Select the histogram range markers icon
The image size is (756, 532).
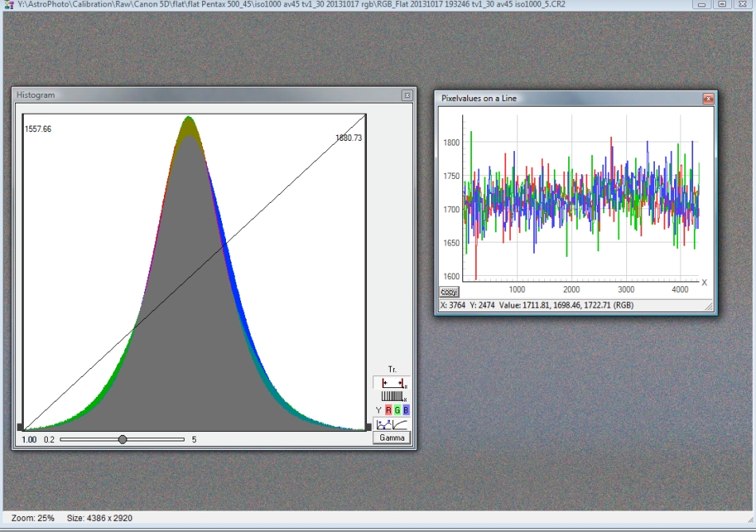[x=392, y=383]
